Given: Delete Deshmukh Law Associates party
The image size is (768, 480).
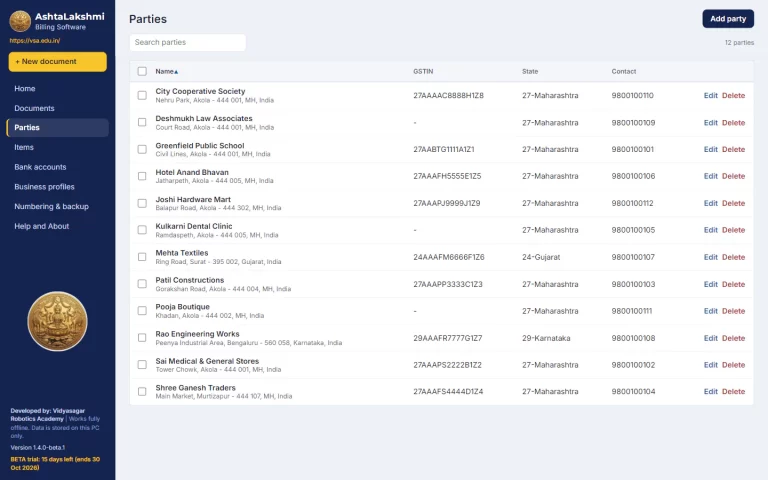Looking at the screenshot, I should (733, 122).
